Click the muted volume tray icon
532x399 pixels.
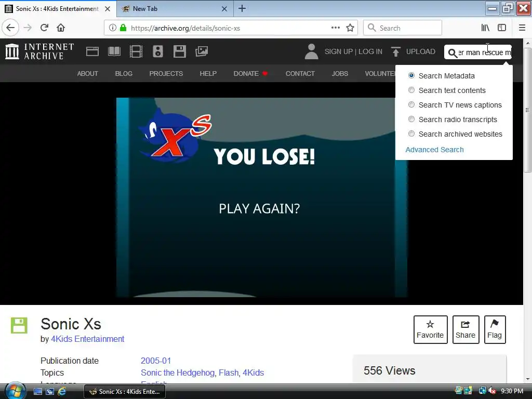point(491,391)
